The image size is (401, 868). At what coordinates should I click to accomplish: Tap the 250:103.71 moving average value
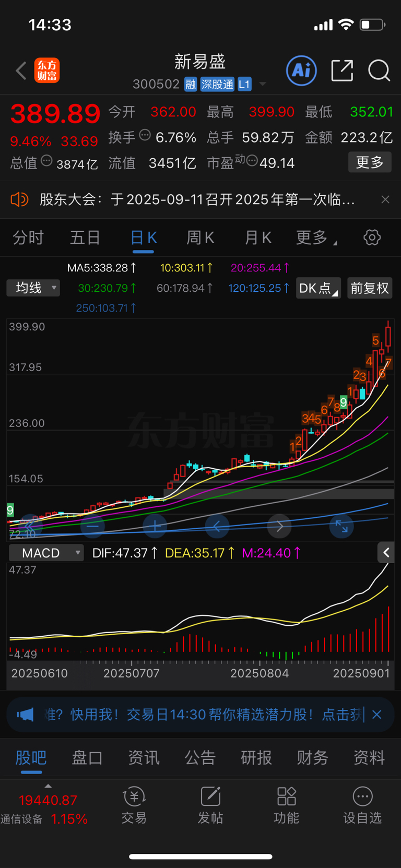[106, 308]
